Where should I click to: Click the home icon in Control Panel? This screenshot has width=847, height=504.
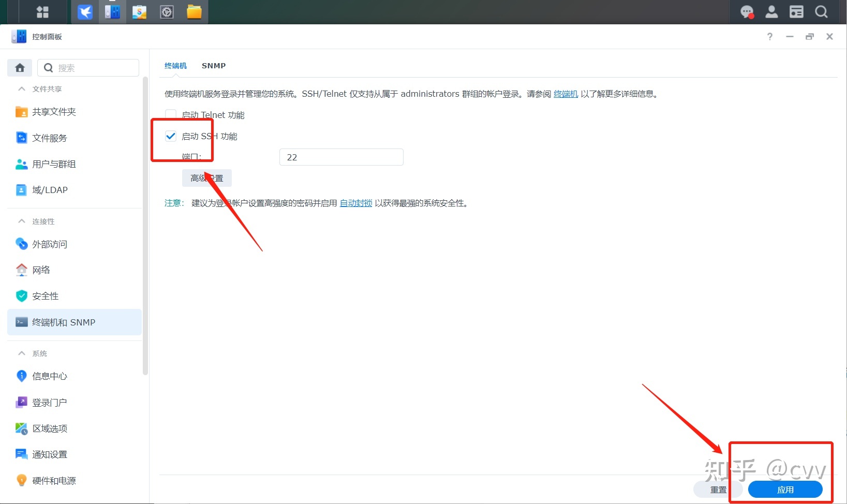pos(20,68)
